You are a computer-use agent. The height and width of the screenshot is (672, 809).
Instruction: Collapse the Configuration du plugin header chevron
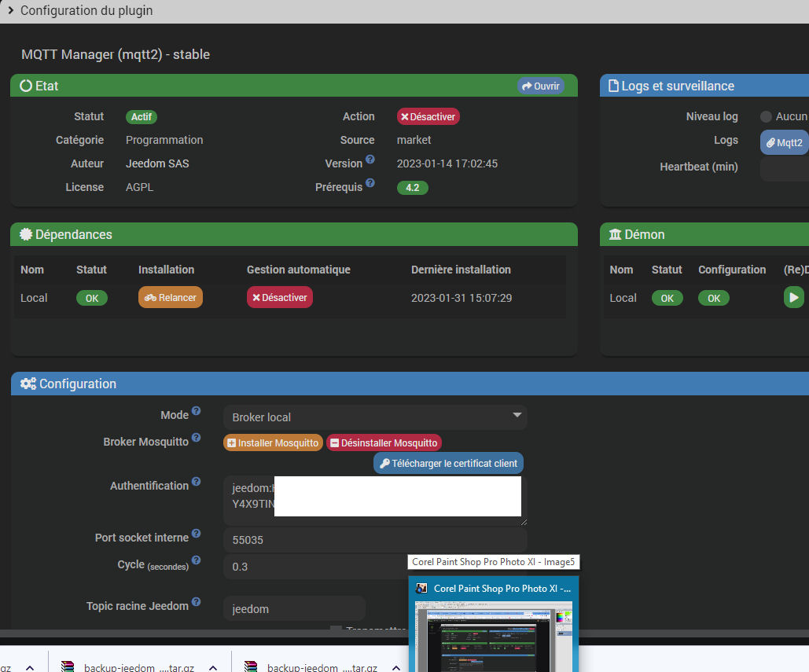pos(10,11)
